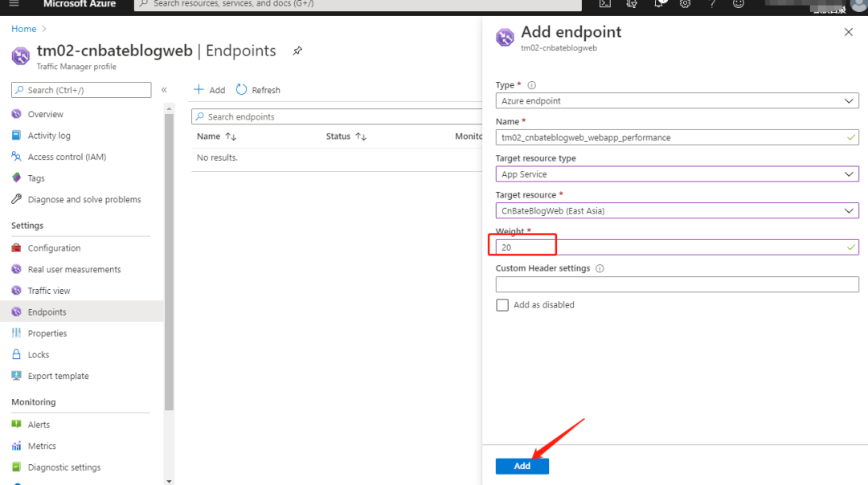Screen dimensions: 868x485
Task: Refresh the endpoints list
Action: point(258,90)
